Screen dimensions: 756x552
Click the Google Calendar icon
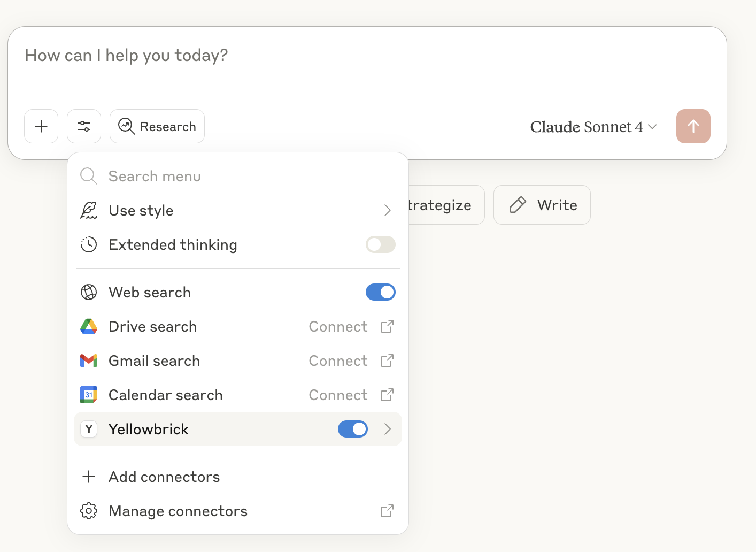[89, 395]
